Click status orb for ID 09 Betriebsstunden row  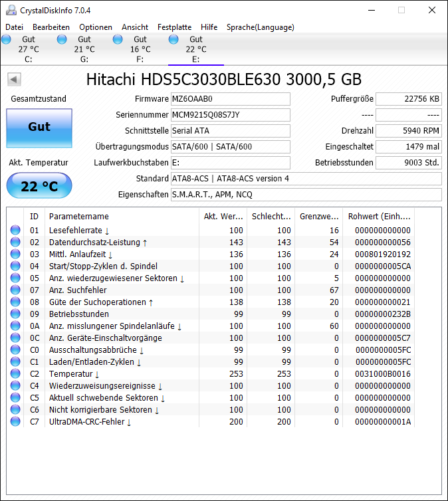[x=15, y=314]
